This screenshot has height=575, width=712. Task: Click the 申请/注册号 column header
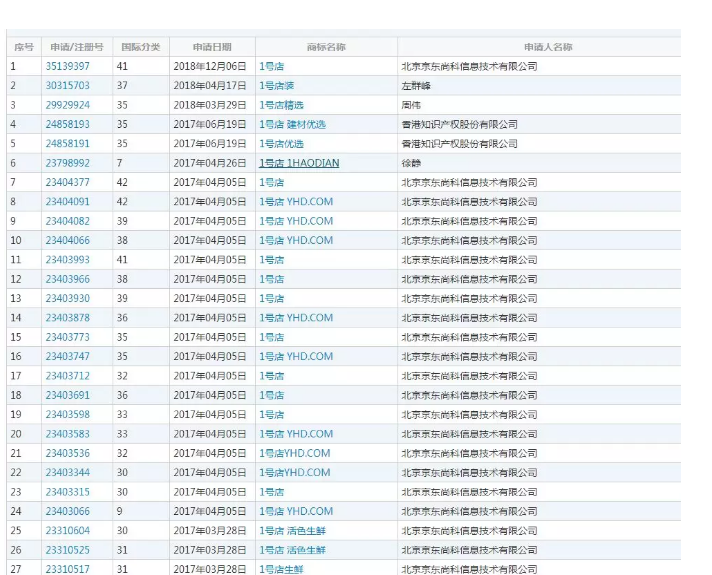77,47
